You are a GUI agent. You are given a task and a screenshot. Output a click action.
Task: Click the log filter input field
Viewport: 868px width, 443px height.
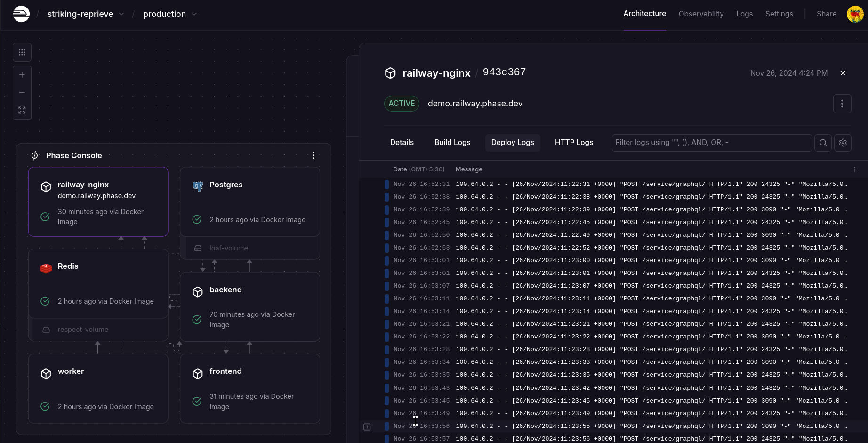[711, 142]
